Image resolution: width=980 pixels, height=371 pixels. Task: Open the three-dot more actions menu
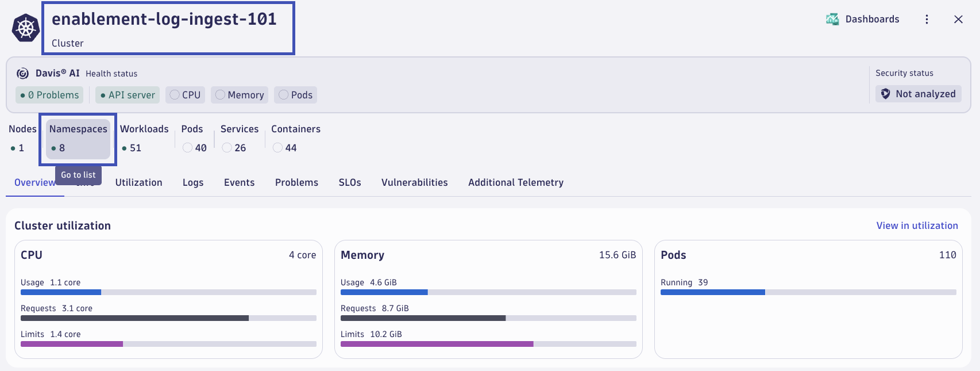[927, 19]
